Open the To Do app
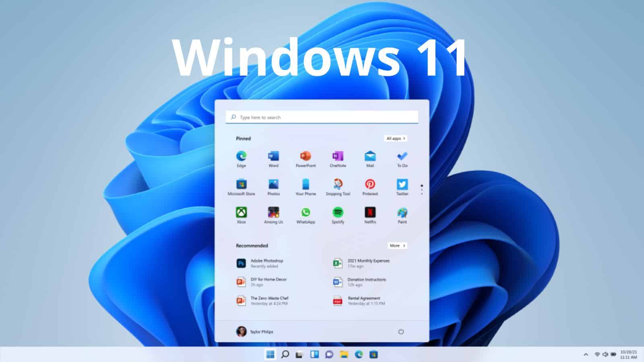 pyautogui.click(x=402, y=159)
